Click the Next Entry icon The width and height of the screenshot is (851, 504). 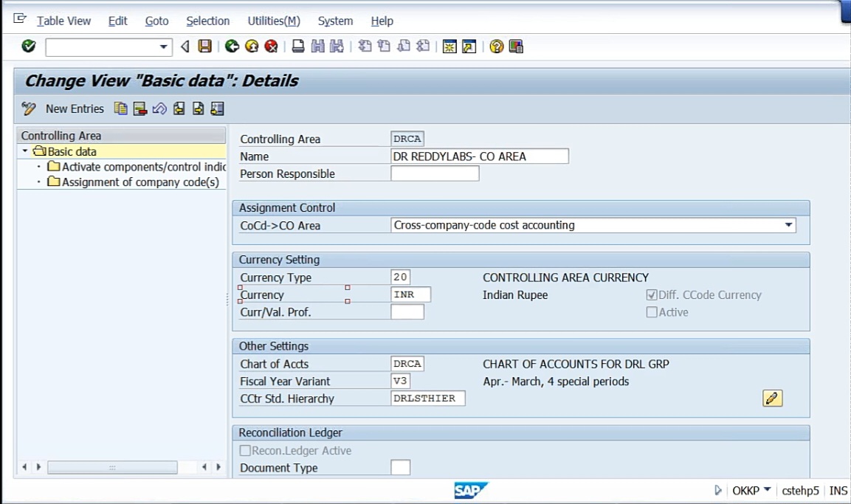click(198, 109)
